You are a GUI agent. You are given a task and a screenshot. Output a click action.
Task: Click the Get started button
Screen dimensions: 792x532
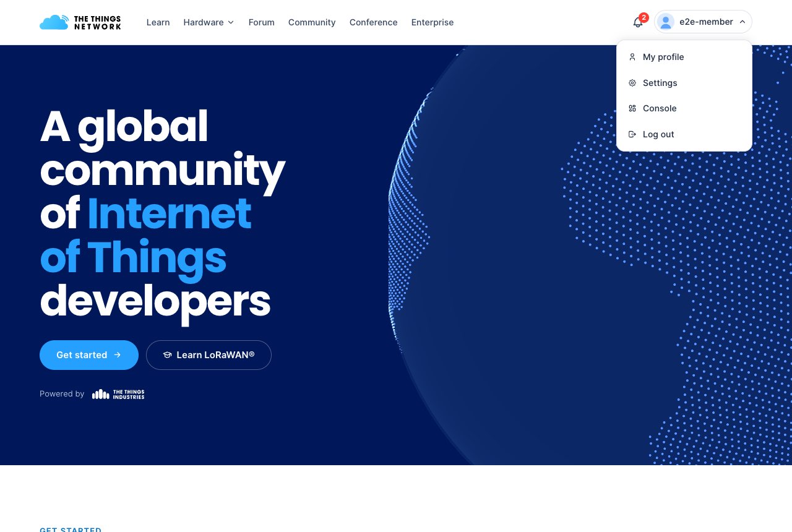click(89, 355)
